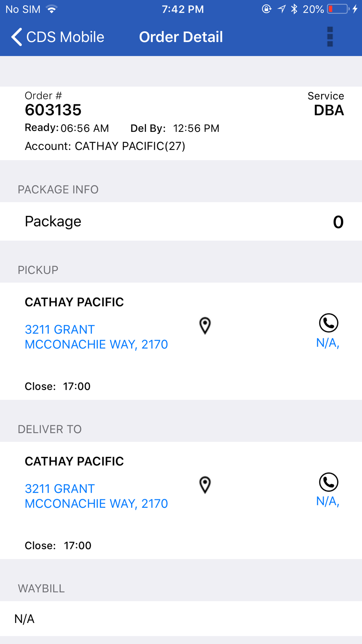Open the three-dot options menu
Screen dimensions: 362x644
pos(330,37)
